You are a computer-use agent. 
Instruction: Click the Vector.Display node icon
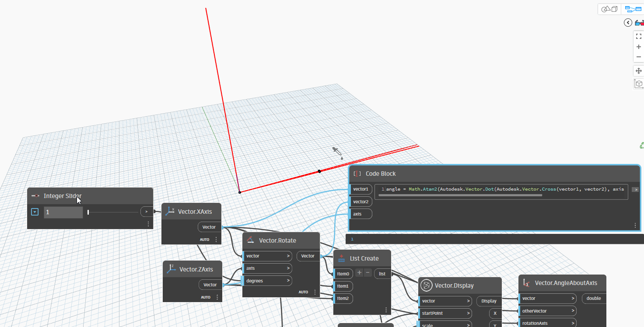coord(425,285)
